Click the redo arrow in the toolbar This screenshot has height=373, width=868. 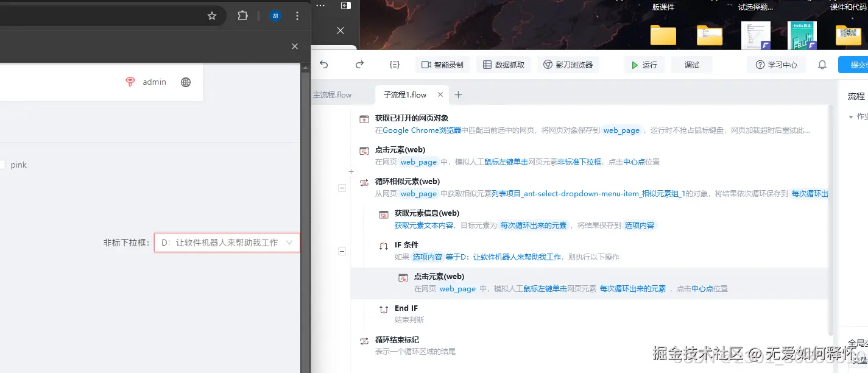click(359, 64)
